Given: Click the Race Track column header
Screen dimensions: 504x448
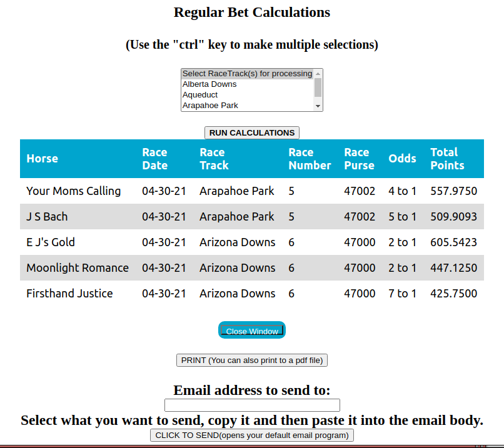Looking at the screenshot, I should point(214,159).
